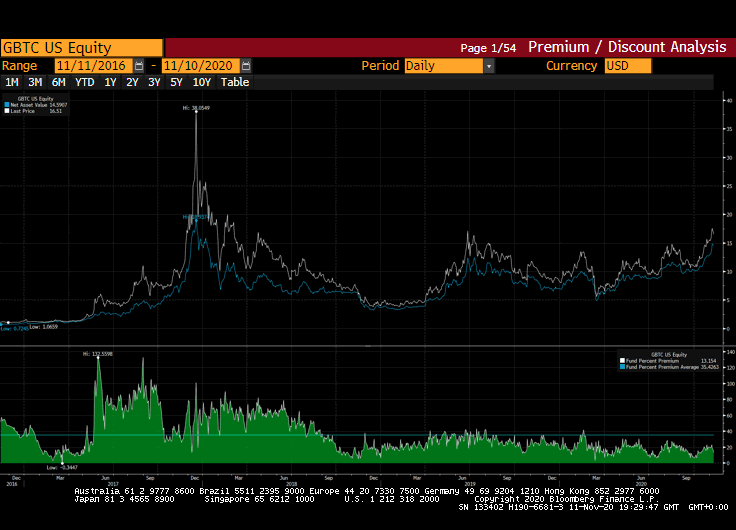Select the 3M range tab
This screenshot has height=530, width=736.
point(35,82)
